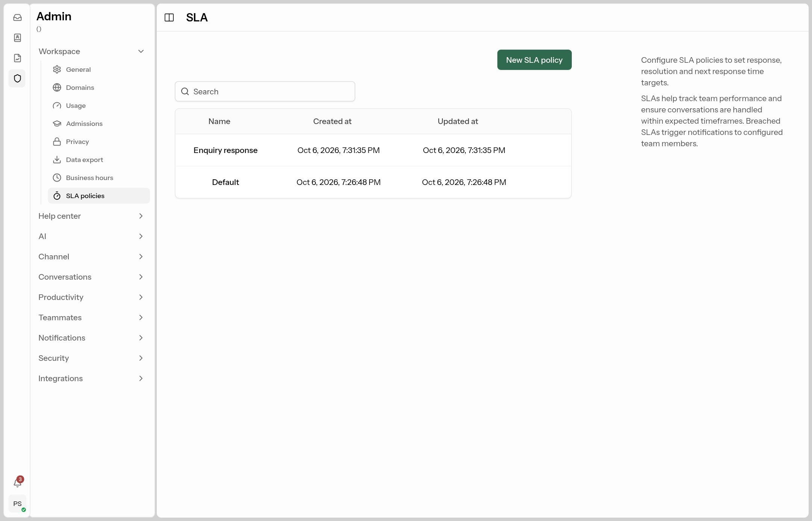Select the admin shield icon
The height and width of the screenshot is (521, 812).
[17, 79]
